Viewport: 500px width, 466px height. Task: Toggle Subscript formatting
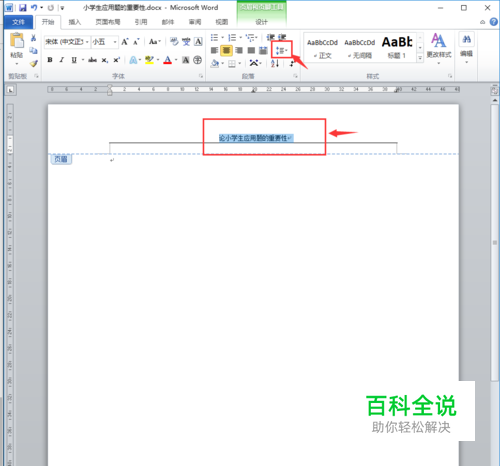click(x=105, y=60)
